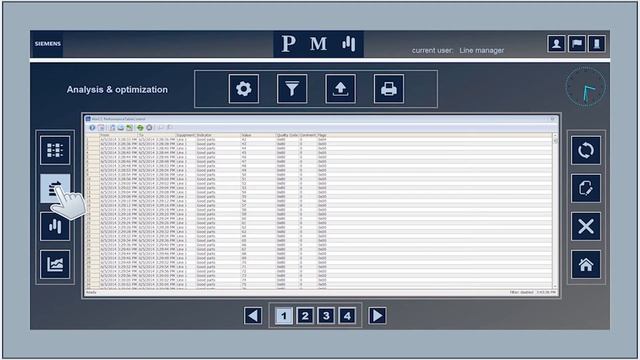Click the 'Analysis & optimization' title
The image size is (640, 360).
tap(117, 89)
